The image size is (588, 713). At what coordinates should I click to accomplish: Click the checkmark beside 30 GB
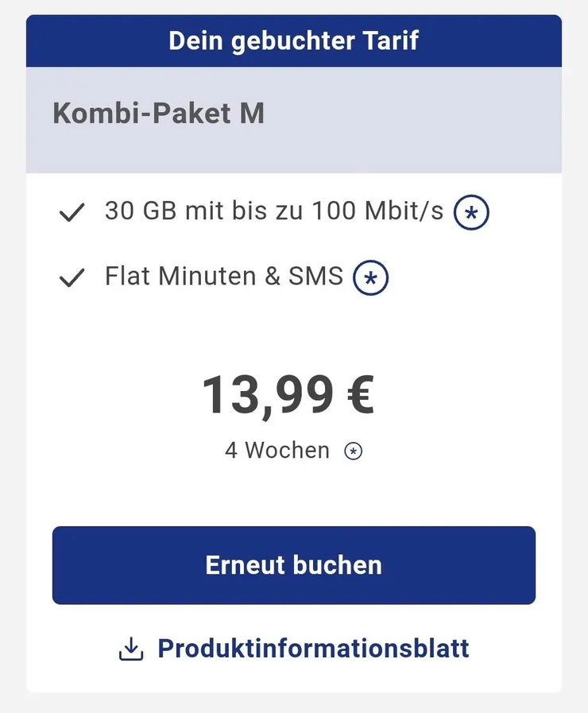point(72,213)
